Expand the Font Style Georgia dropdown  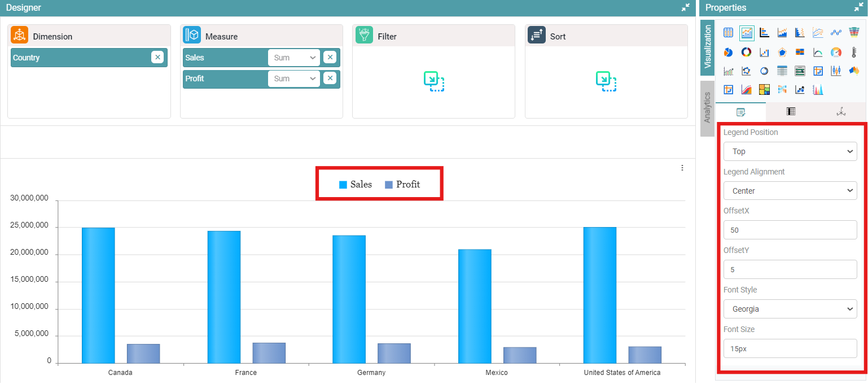click(x=790, y=309)
